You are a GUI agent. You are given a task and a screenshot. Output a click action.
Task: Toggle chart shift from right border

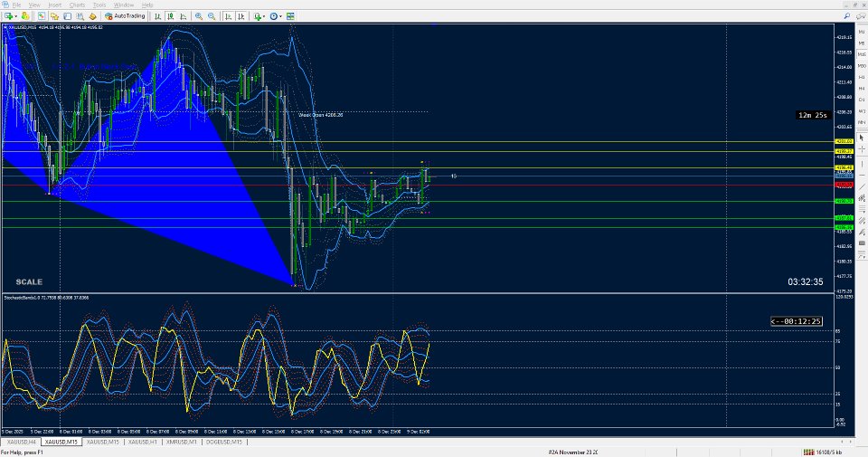tap(241, 16)
